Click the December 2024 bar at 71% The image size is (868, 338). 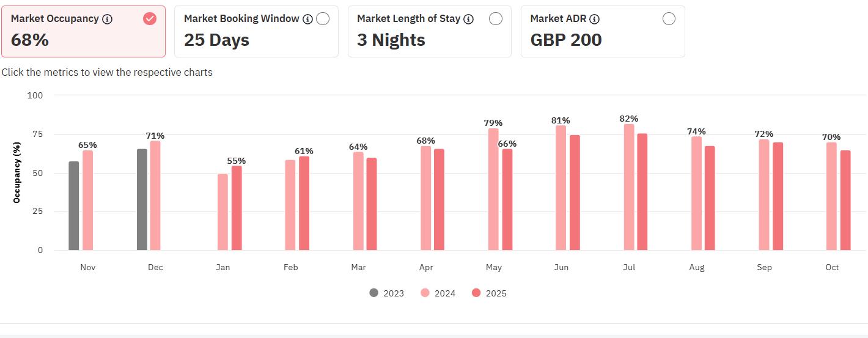click(x=155, y=196)
